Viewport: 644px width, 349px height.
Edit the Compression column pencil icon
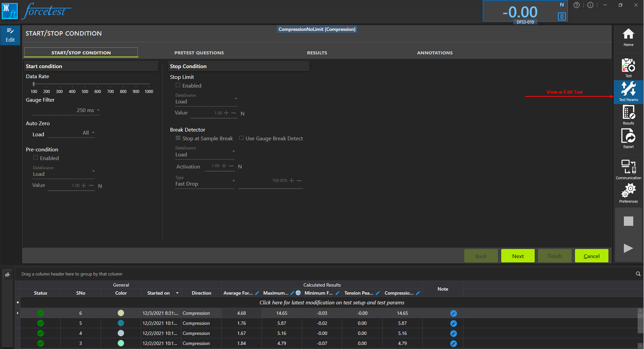tap(418, 293)
